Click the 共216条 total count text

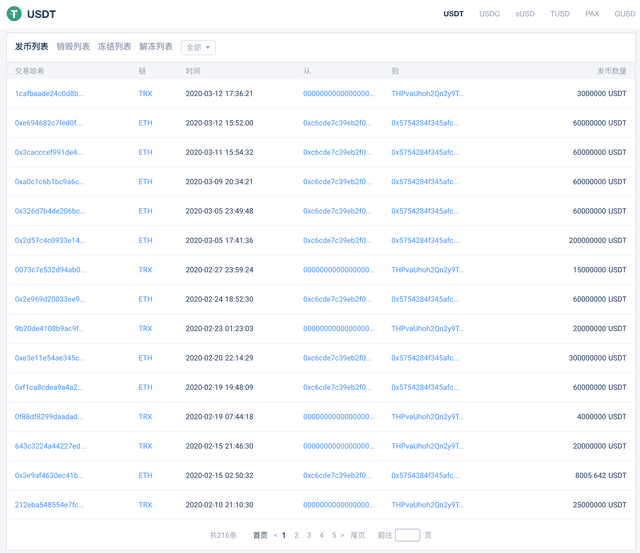pos(223,535)
